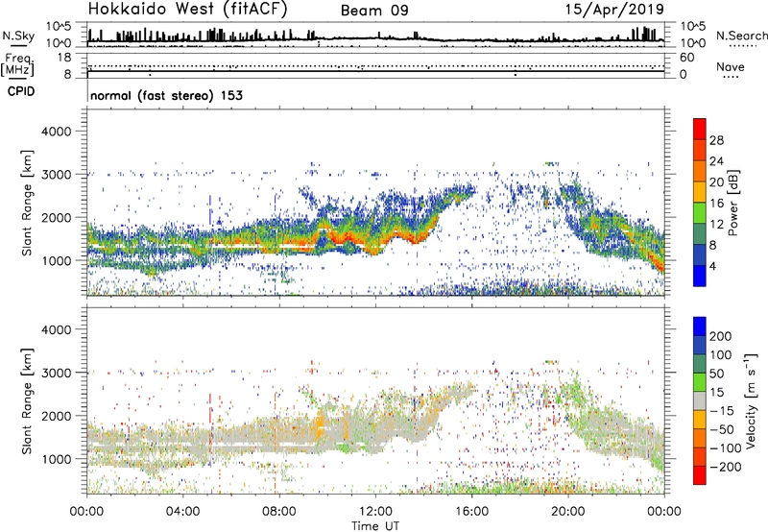Screen dimensions: 768x532
Task: Click the 'Beam 09' label
Action: tap(374, 11)
